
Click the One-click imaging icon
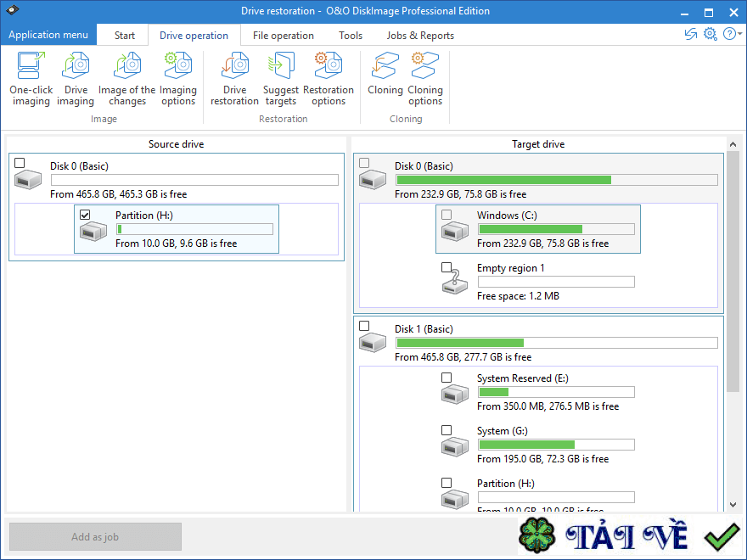(x=31, y=65)
